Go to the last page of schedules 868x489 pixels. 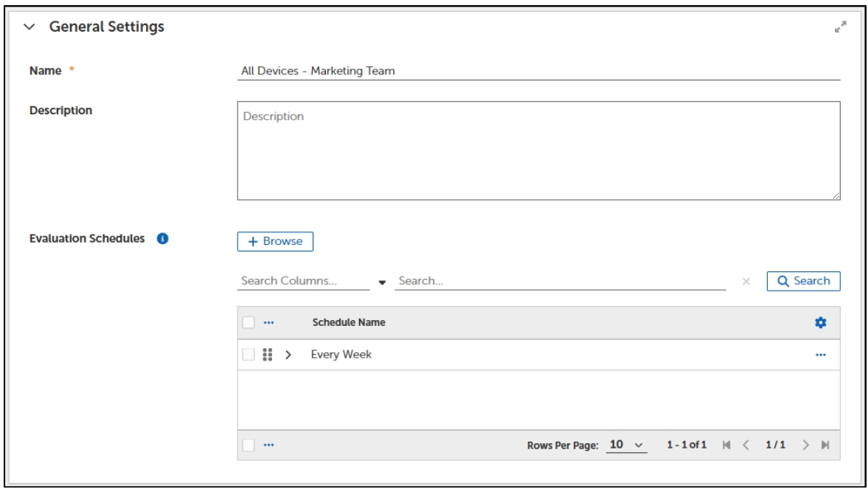click(825, 445)
